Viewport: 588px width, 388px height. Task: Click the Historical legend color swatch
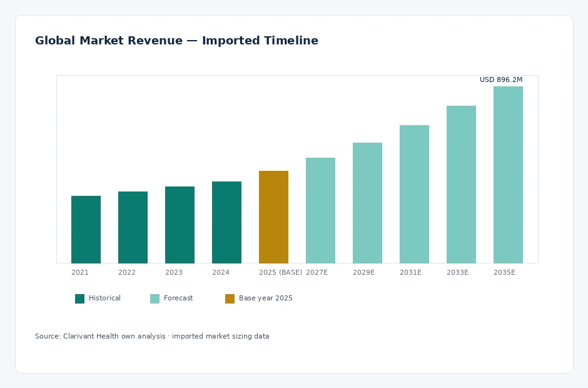click(79, 299)
